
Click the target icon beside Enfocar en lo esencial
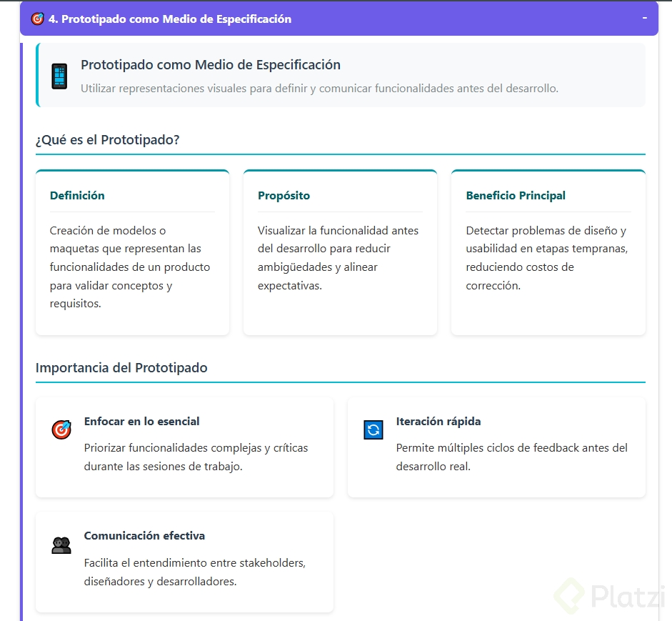pyautogui.click(x=61, y=429)
